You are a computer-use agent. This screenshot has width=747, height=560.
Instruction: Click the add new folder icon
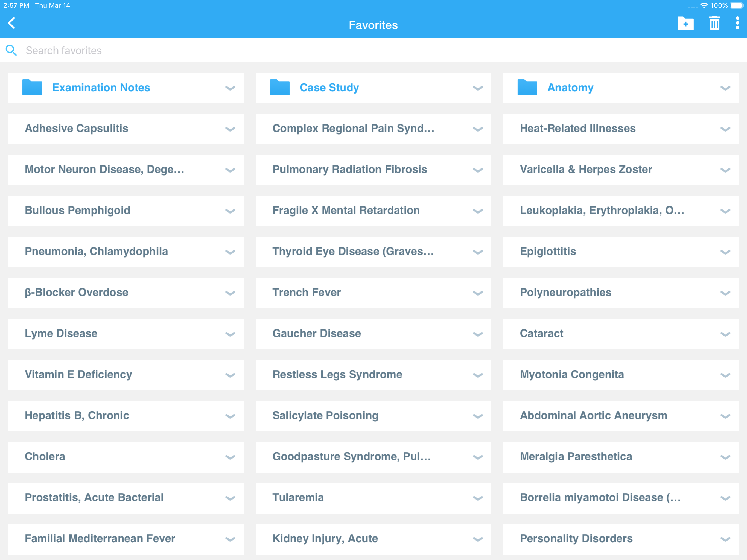[x=685, y=24]
